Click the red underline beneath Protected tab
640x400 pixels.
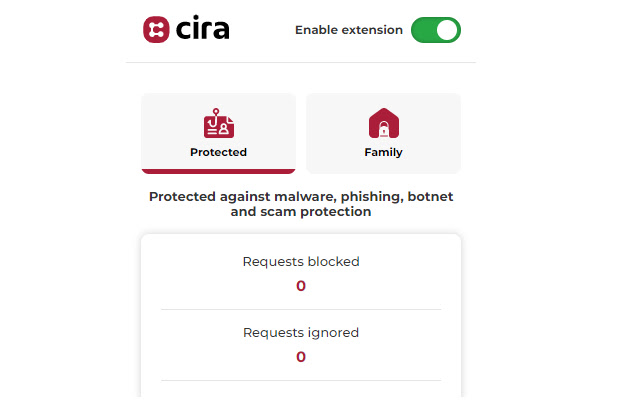point(218,171)
